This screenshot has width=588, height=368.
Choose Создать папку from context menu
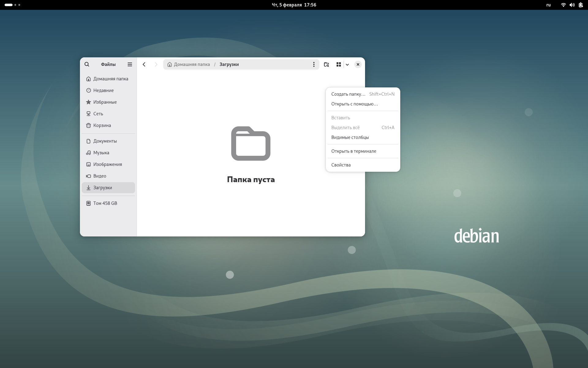(348, 94)
